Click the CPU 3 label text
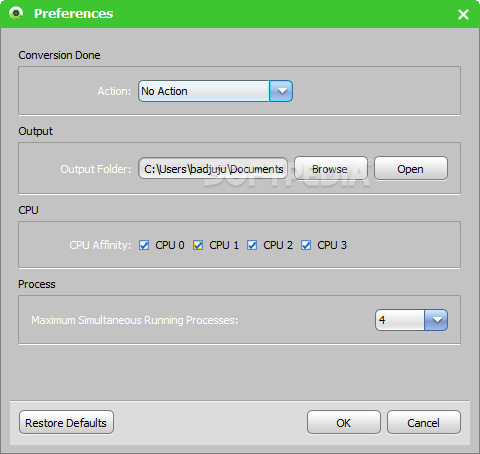480x454 pixels. pos(332,245)
